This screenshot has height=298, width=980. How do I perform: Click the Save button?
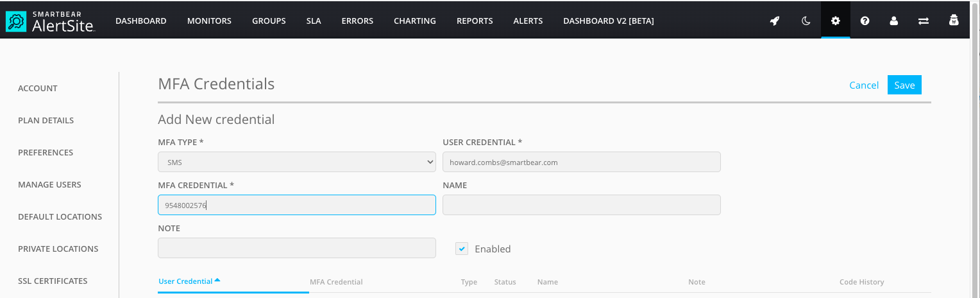click(904, 85)
